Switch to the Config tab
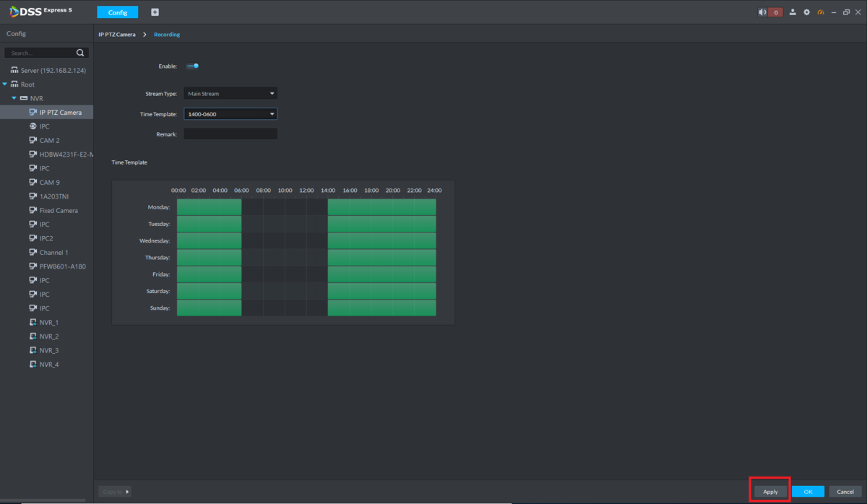867x504 pixels. pyautogui.click(x=117, y=12)
